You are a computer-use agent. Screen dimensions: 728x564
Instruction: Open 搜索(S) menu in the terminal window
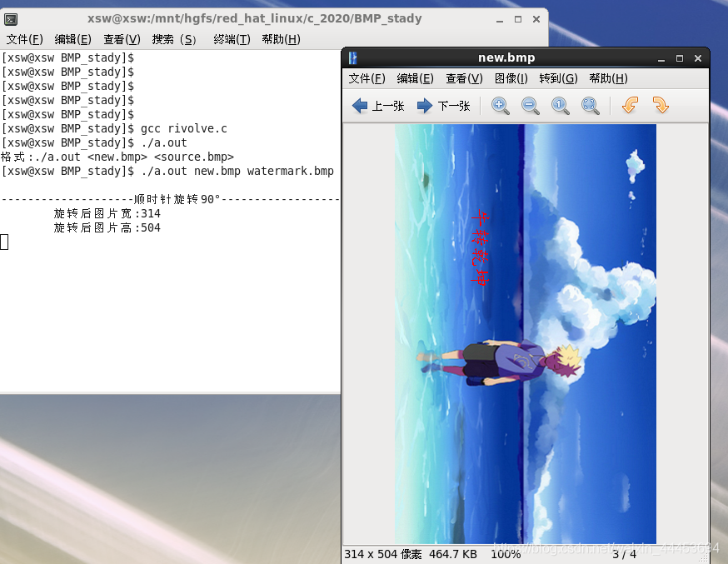174,39
